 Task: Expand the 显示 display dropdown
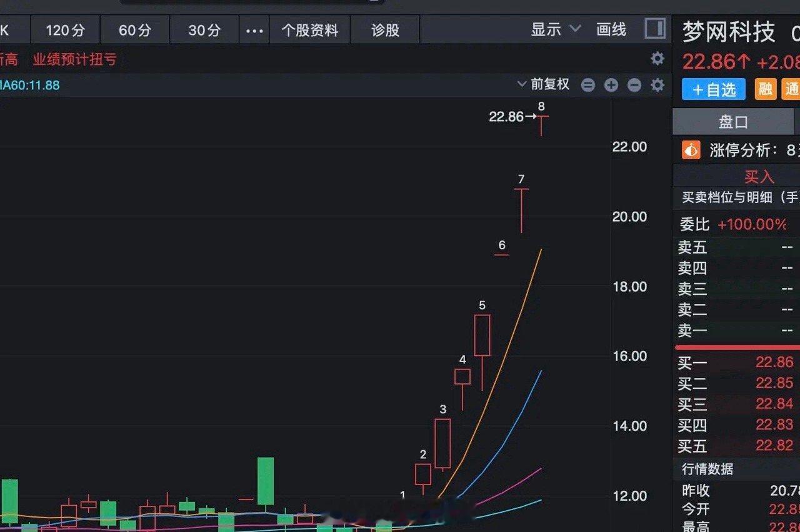(556, 29)
